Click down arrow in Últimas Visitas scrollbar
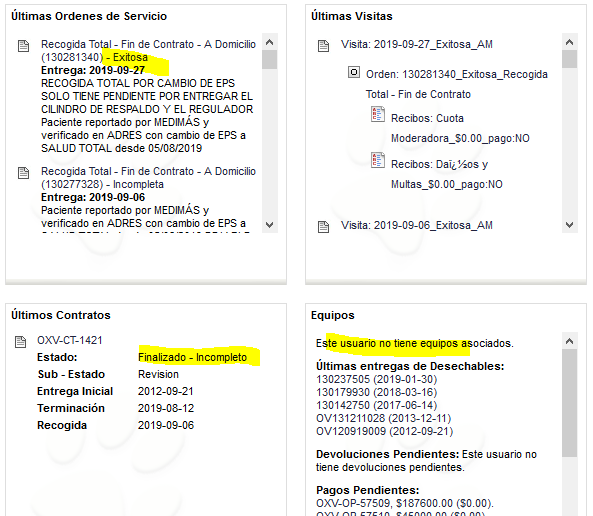The width and height of the screenshot is (593, 516). point(569,225)
